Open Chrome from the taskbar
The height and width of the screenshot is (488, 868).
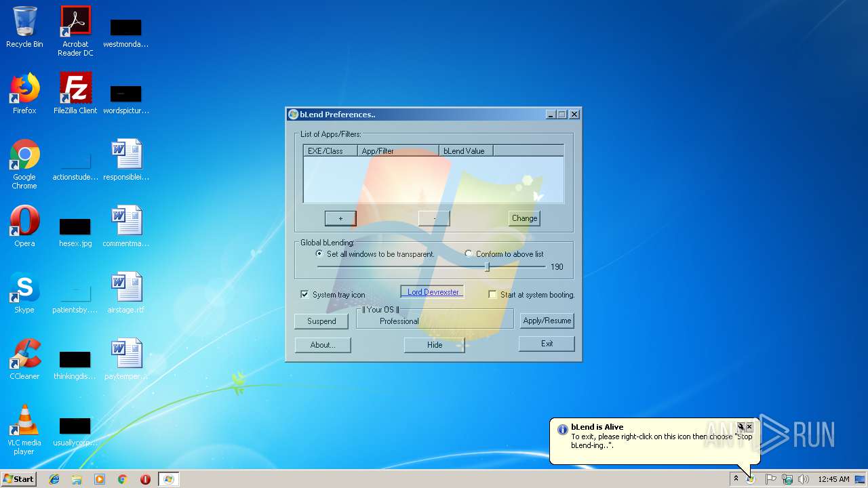123,479
